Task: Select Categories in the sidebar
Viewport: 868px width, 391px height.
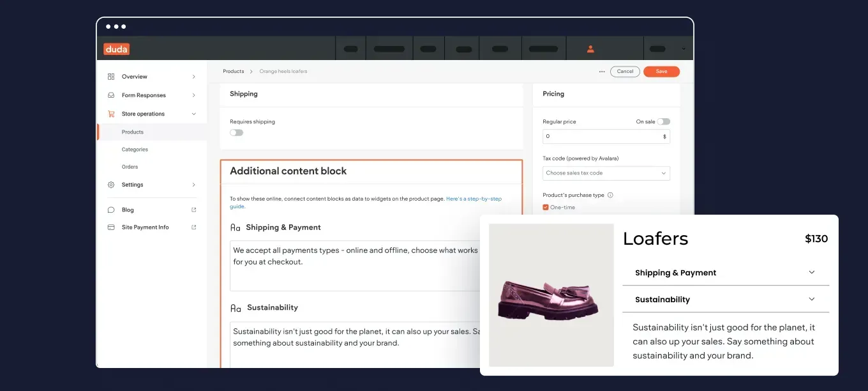Action: (x=135, y=149)
